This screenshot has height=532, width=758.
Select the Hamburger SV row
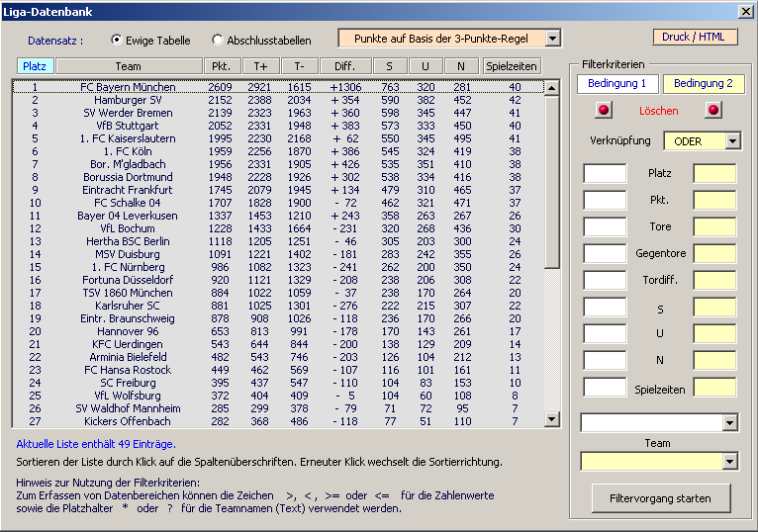coord(278,100)
